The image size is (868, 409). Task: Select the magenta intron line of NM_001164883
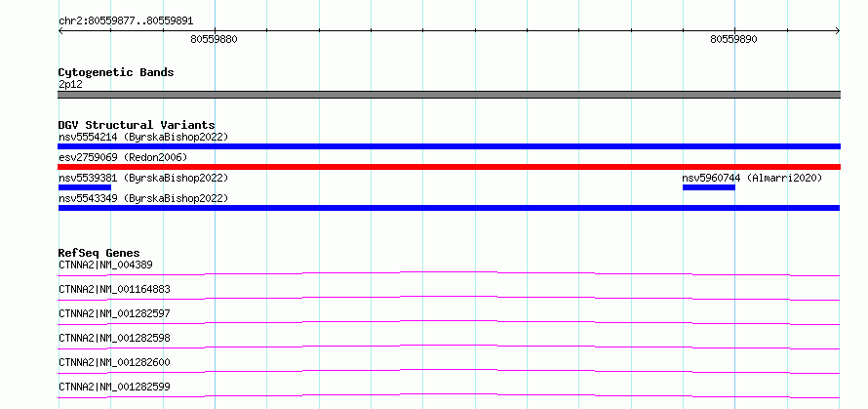(x=449, y=298)
